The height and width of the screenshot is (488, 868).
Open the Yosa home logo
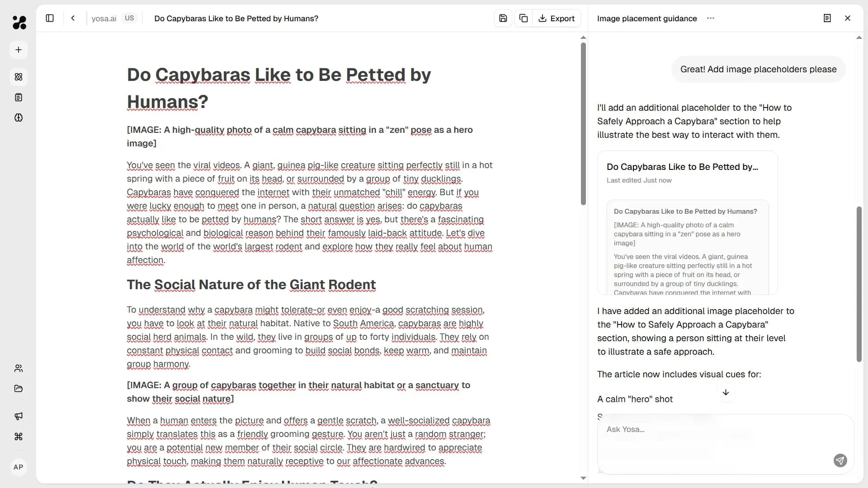click(19, 23)
